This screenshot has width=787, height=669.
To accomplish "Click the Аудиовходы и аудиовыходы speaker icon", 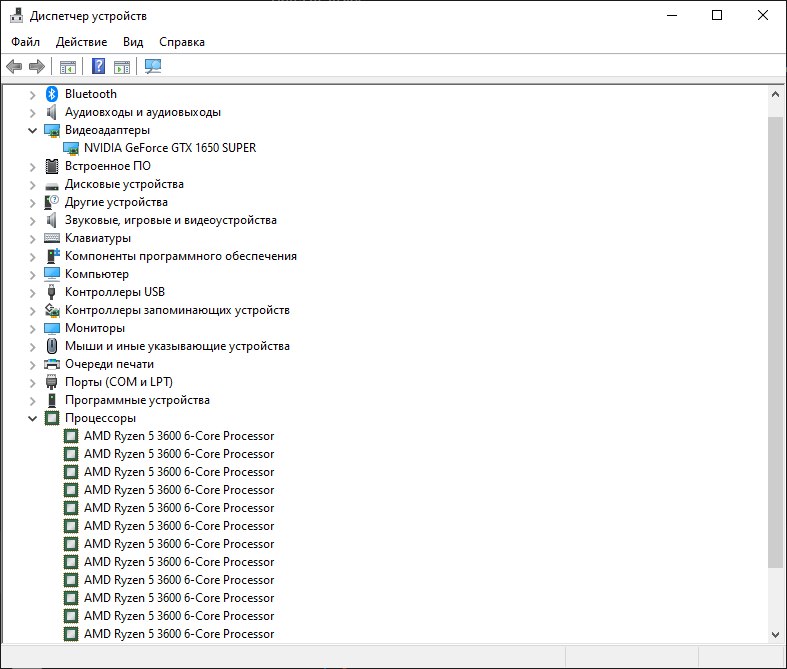I will [51, 112].
